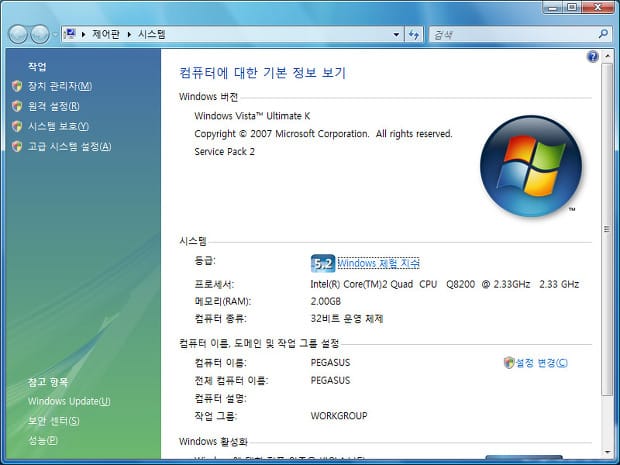Click the Back navigation arrow button

coord(18,34)
